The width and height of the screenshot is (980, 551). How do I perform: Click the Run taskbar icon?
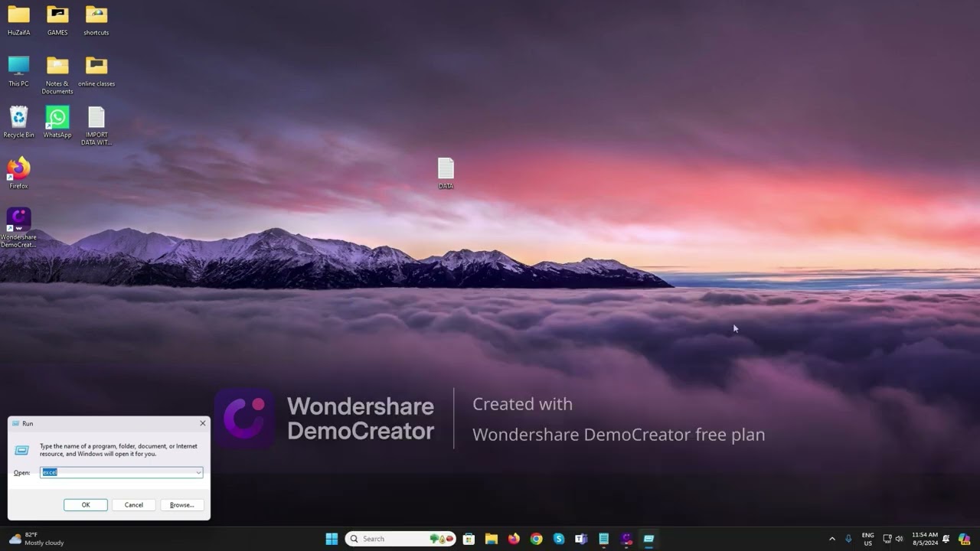(x=648, y=539)
